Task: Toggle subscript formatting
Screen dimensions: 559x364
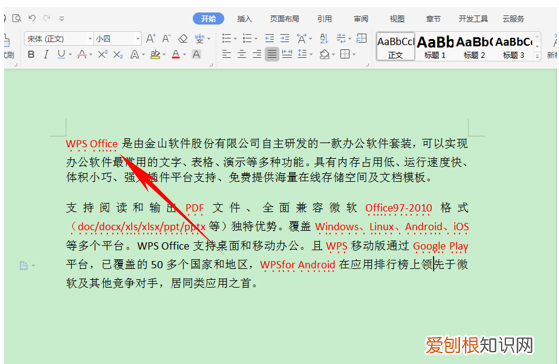Action: point(118,55)
